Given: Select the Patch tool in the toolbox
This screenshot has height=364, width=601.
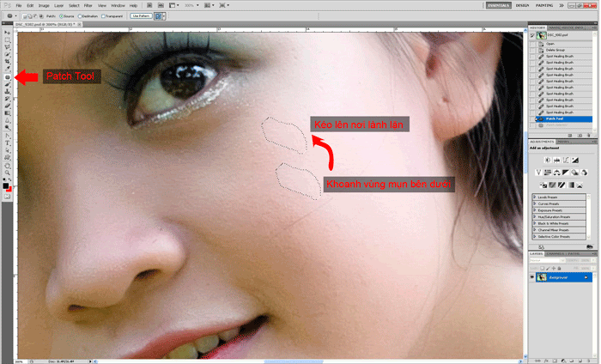Looking at the screenshot, I should (7, 77).
